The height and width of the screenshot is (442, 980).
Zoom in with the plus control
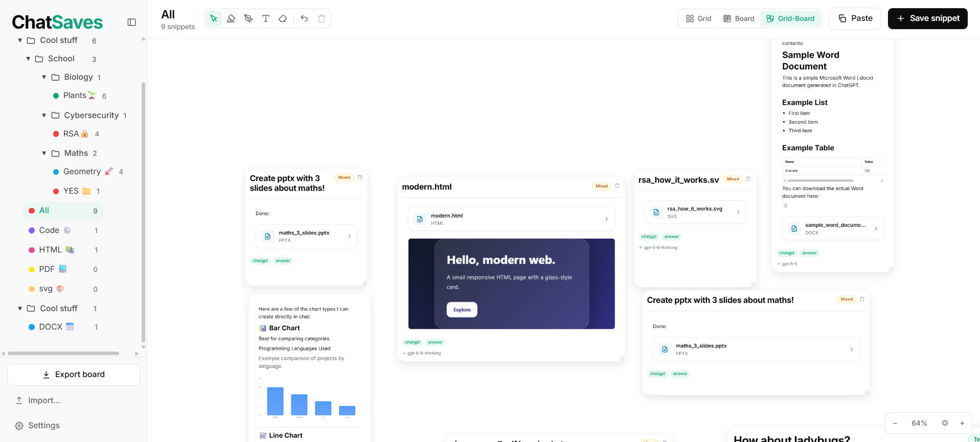[x=962, y=423]
